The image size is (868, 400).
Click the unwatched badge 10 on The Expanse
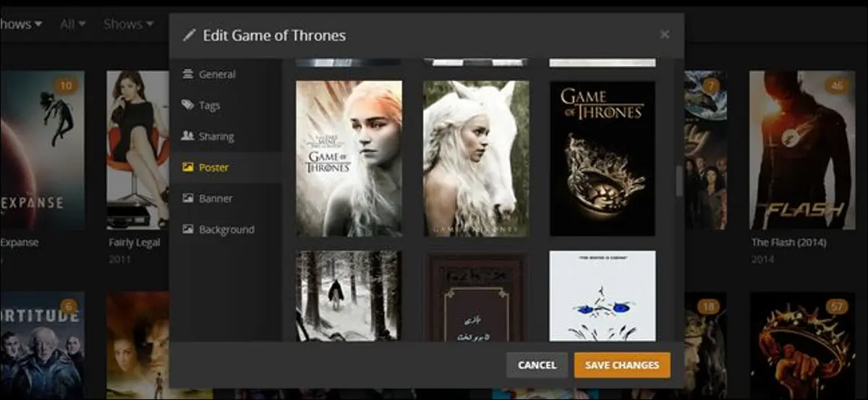coord(67,86)
